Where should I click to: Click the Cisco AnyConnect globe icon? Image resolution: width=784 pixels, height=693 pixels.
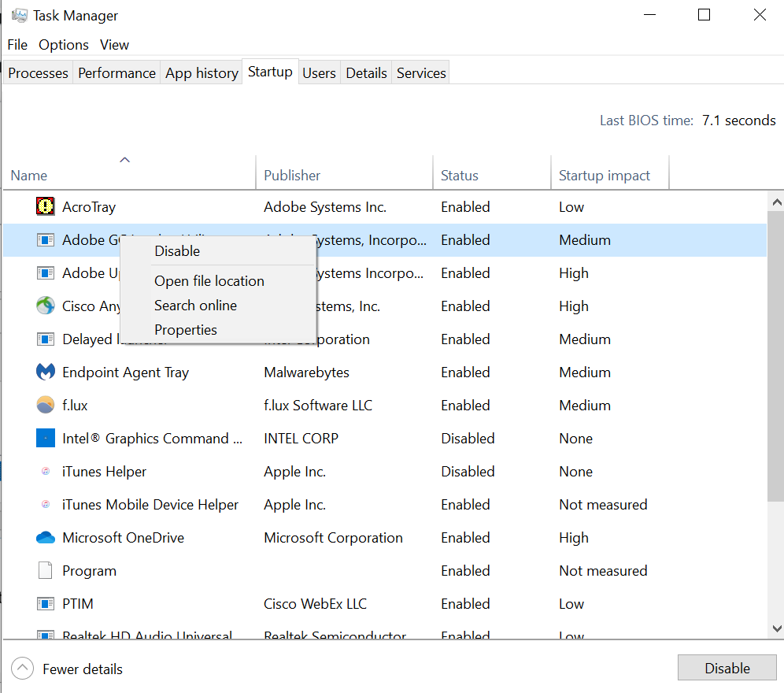click(x=46, y=306)
